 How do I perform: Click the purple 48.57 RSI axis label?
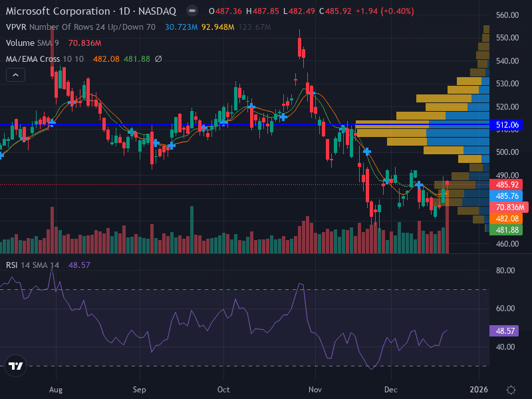pos(504,331)
